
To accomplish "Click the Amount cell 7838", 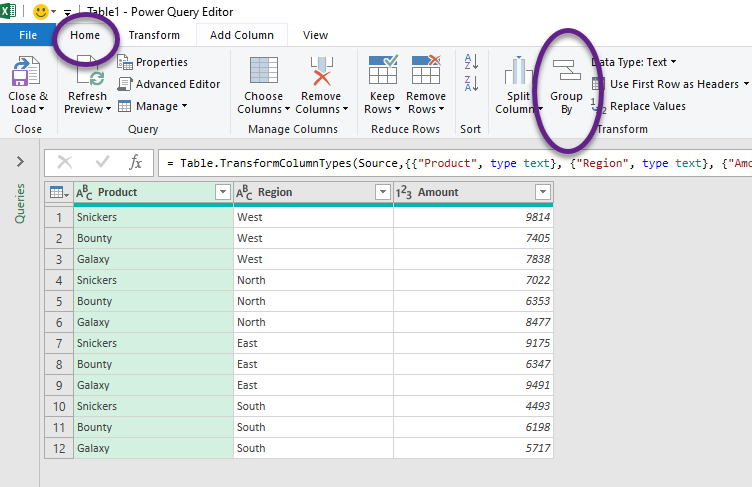I will point(473,259).
